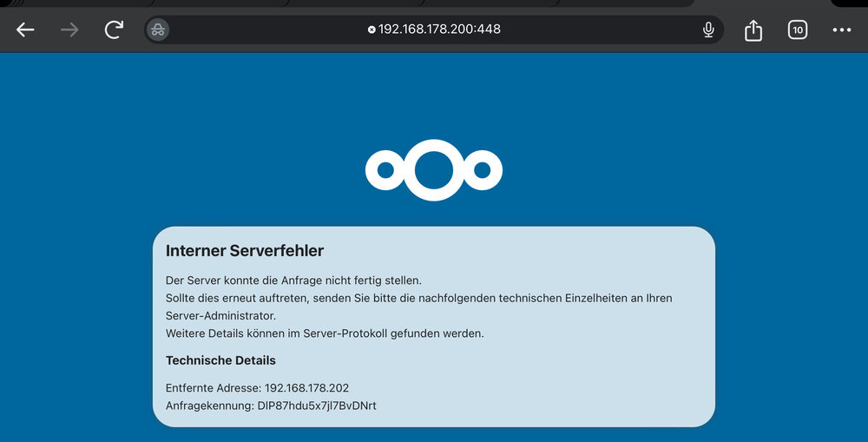Click the Technische Details heading

[220, 360]
